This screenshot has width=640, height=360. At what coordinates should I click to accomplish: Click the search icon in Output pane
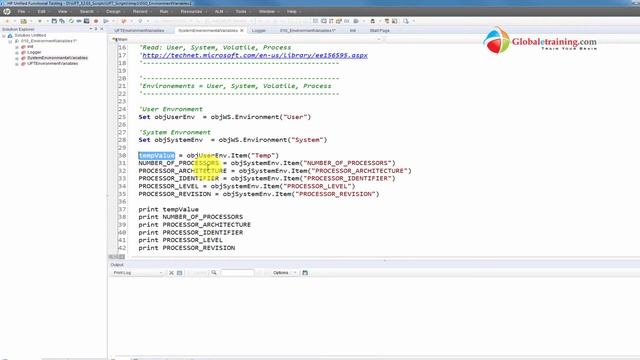coord(214,273)
